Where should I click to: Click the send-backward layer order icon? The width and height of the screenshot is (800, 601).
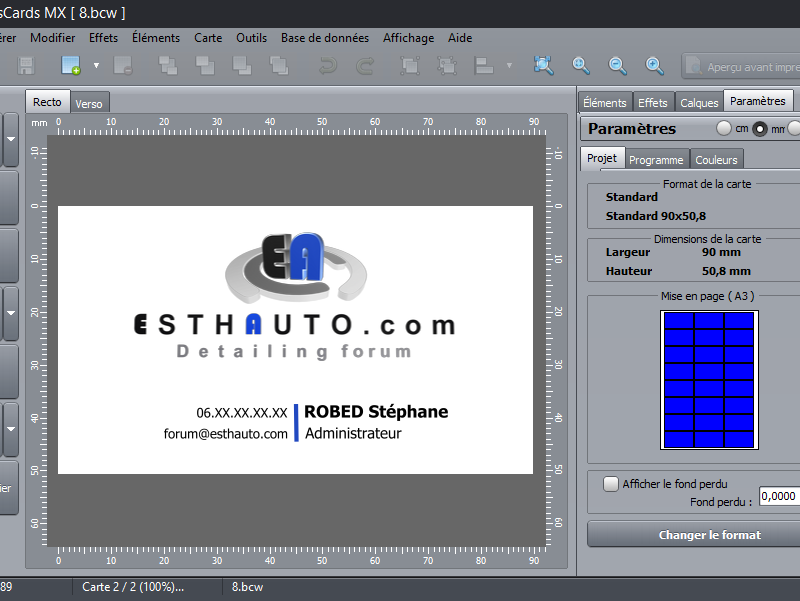pyautogui.click(x=242, y=66)
